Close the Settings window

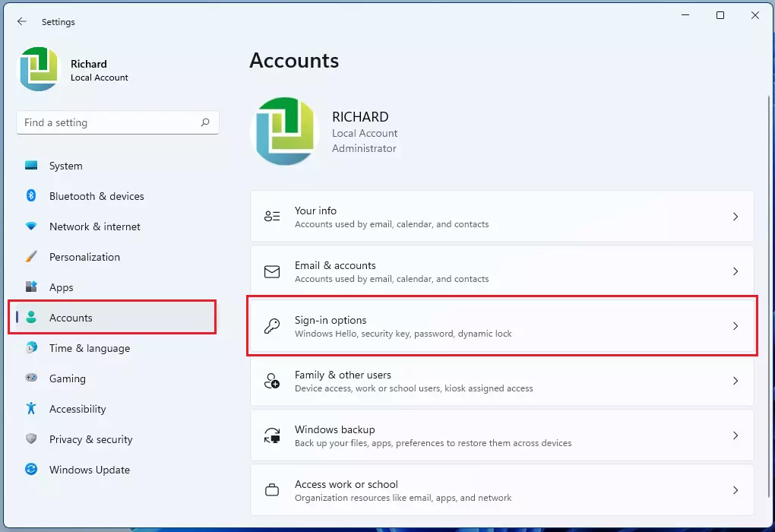point(754,15)
